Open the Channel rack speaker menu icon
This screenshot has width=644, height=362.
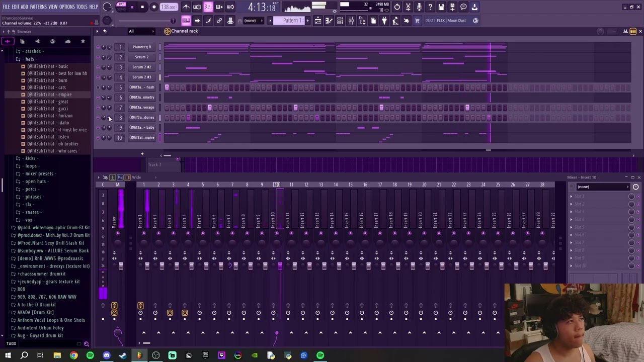coord(168,31)
